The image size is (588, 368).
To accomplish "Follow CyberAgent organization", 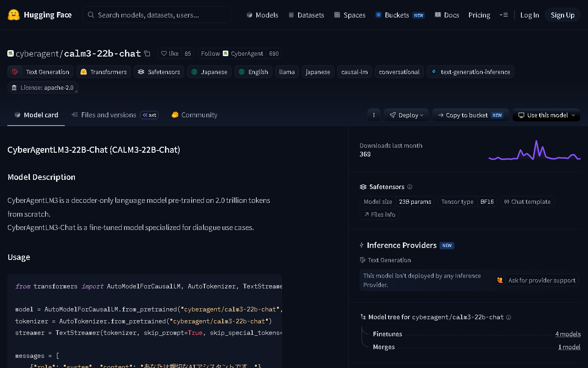I will 231,53.
